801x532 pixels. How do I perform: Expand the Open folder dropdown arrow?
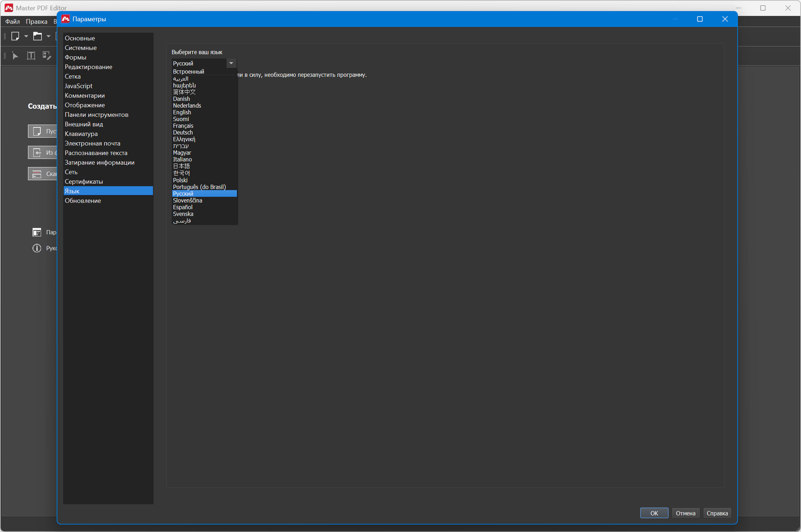point(49,36)
